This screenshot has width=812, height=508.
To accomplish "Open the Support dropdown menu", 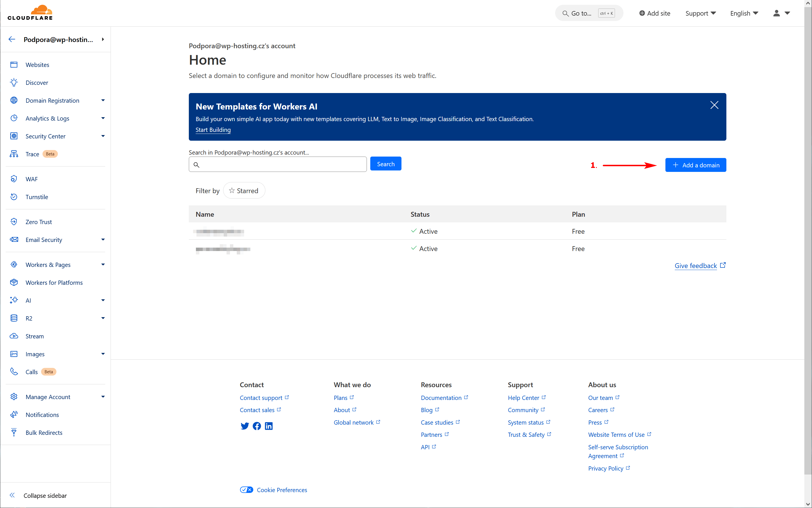I will pyautogui.click(x=701, y=13).
